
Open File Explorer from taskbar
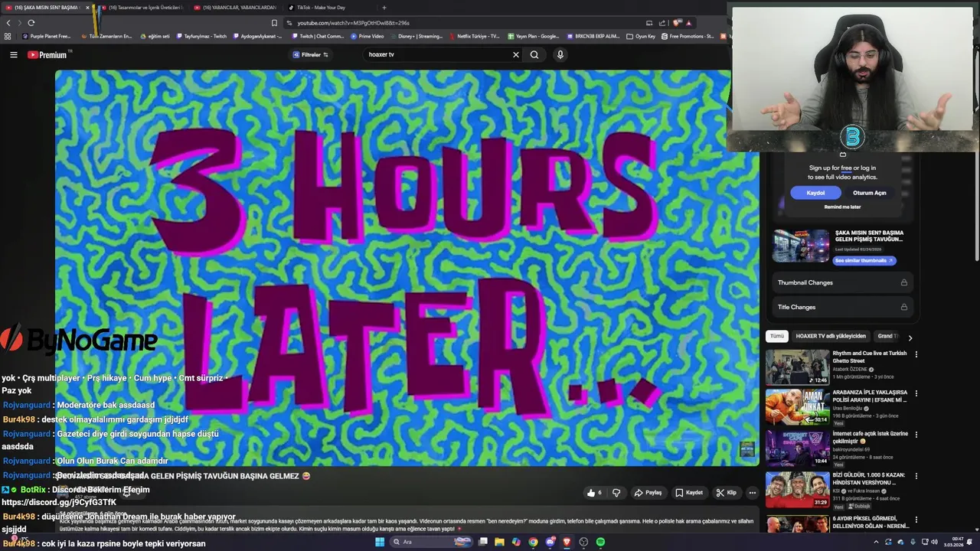tap(499, 542)
